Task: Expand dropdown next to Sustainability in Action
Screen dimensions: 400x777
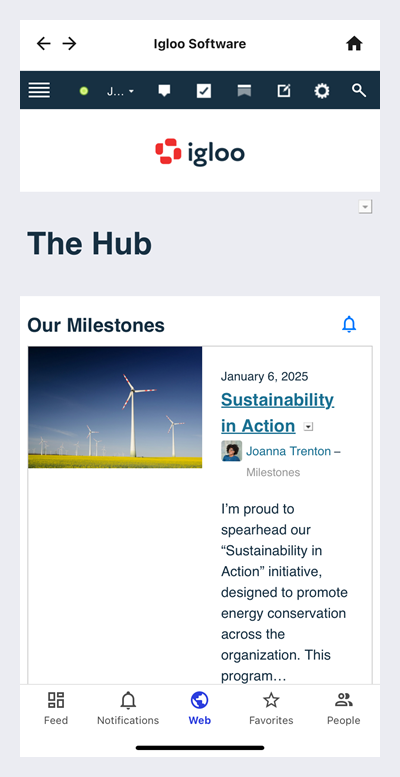Action: pos(308,427)
